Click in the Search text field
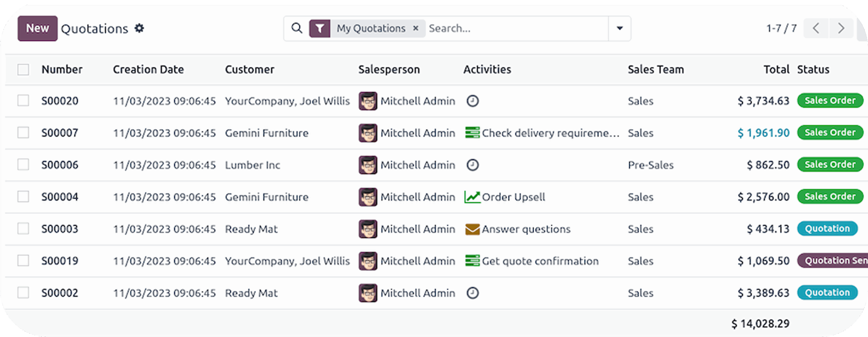868x337 pixels. (515, 28)
